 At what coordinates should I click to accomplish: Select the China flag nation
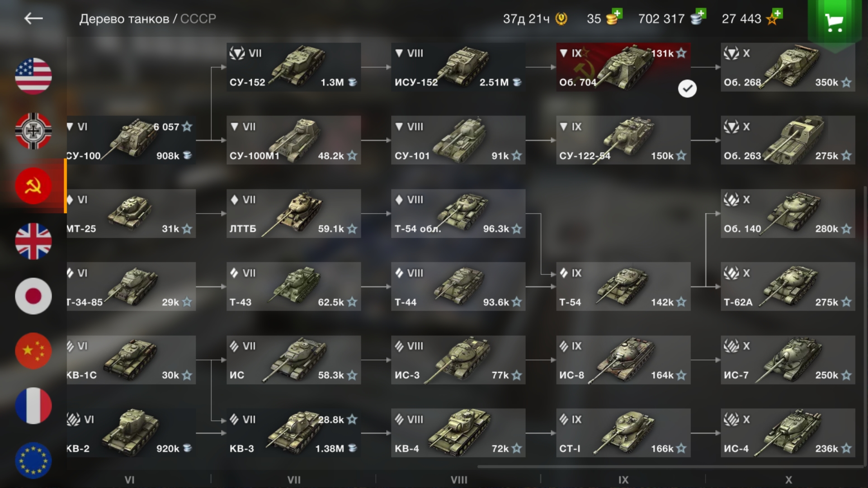click(33, 351)
